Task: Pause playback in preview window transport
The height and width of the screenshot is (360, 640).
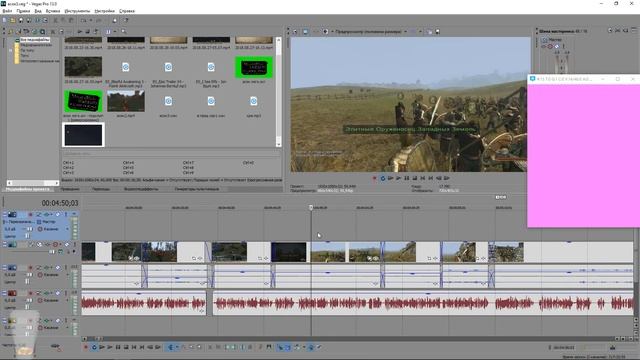Action: tap(407, 178)
